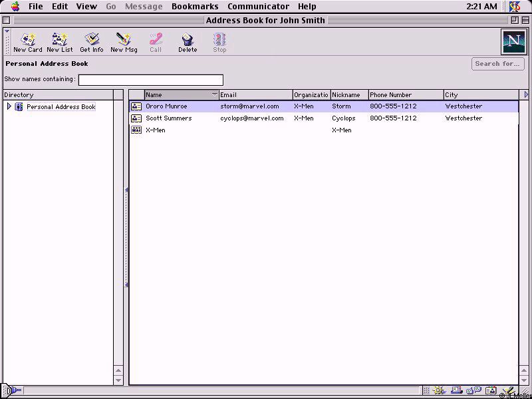
Task: Select the X-Men list name
Action: coord(156,130)
